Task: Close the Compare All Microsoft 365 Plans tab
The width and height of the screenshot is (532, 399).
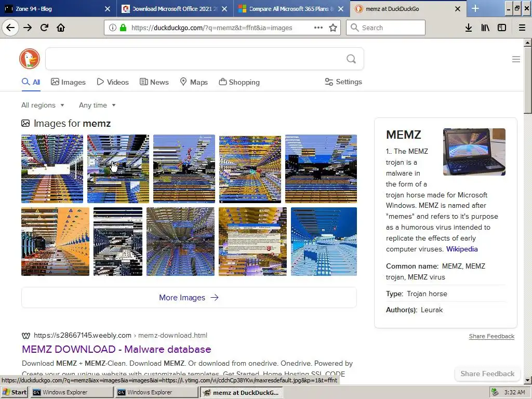Action: (x=341, y=9)
